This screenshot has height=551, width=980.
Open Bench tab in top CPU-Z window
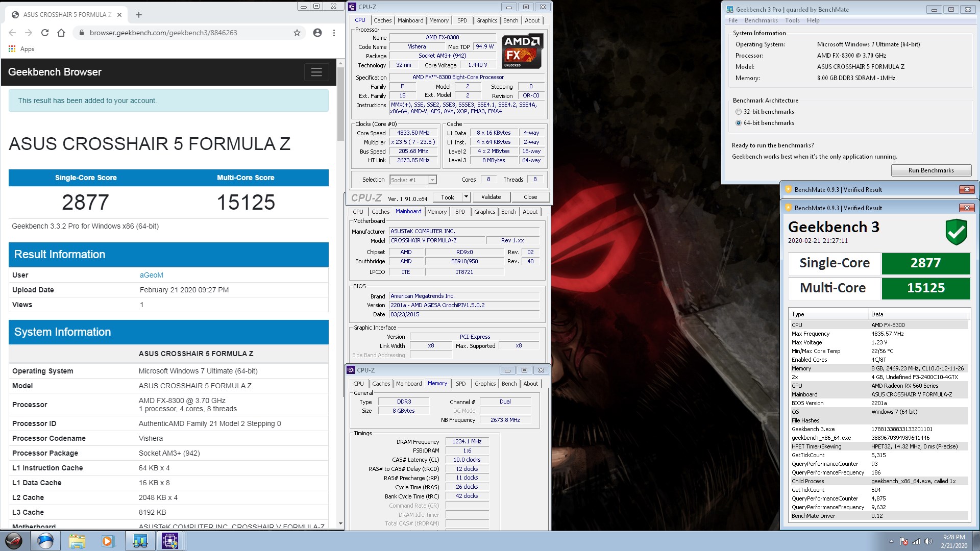(x=510, y=20)
